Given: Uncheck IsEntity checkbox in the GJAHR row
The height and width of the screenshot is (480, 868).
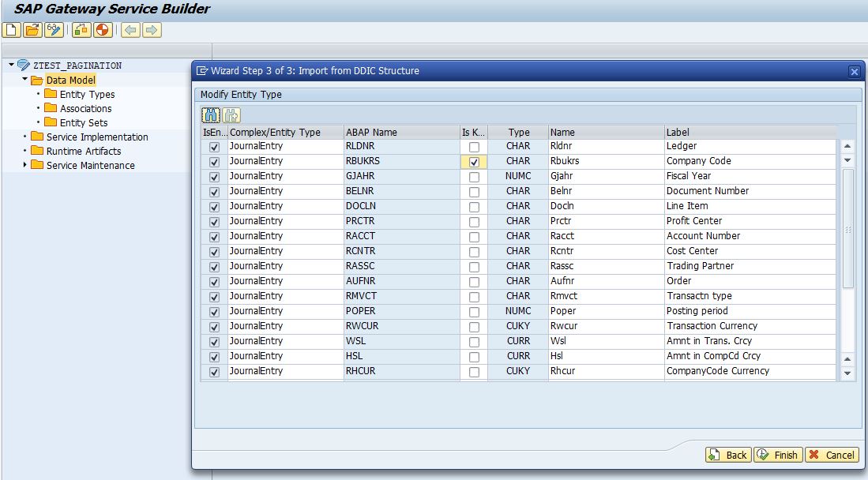Looking at the screenshot, I should click(215, 177).
